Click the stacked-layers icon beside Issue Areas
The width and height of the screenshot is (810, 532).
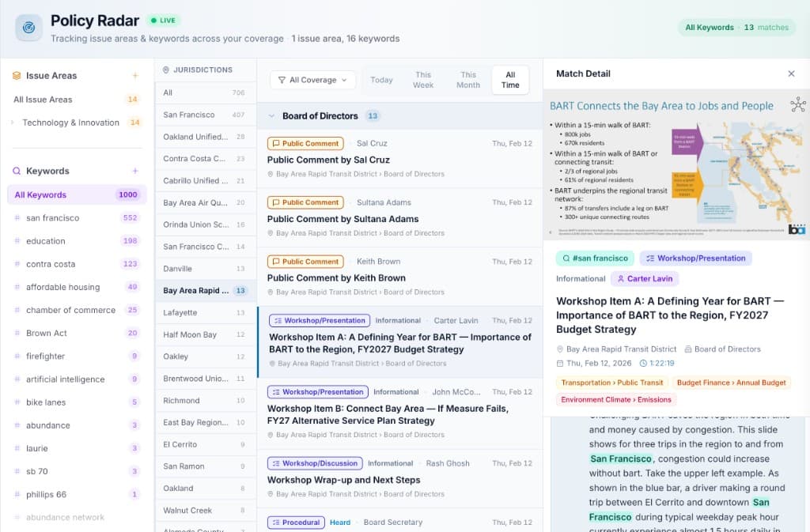click(16, 75)
